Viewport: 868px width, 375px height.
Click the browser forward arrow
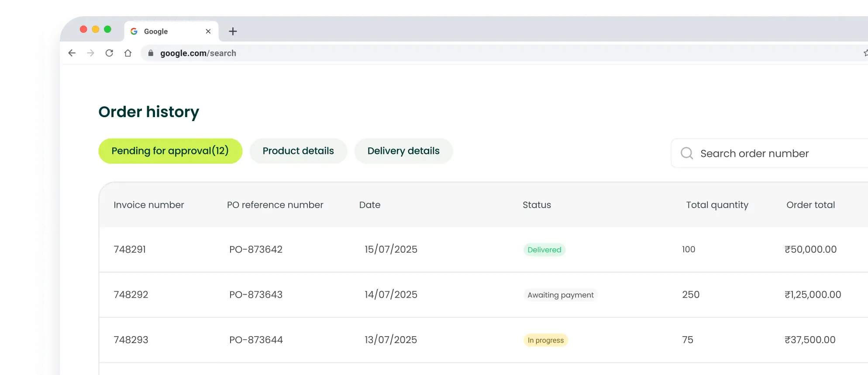[90, 53]
